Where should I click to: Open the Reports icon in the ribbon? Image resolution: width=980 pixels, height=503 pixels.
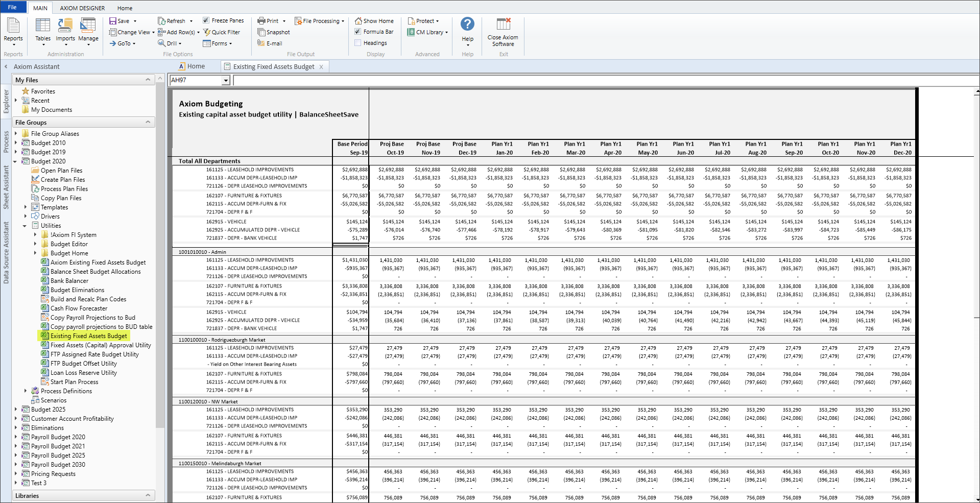pyautogui.click(x=13, y=29)
